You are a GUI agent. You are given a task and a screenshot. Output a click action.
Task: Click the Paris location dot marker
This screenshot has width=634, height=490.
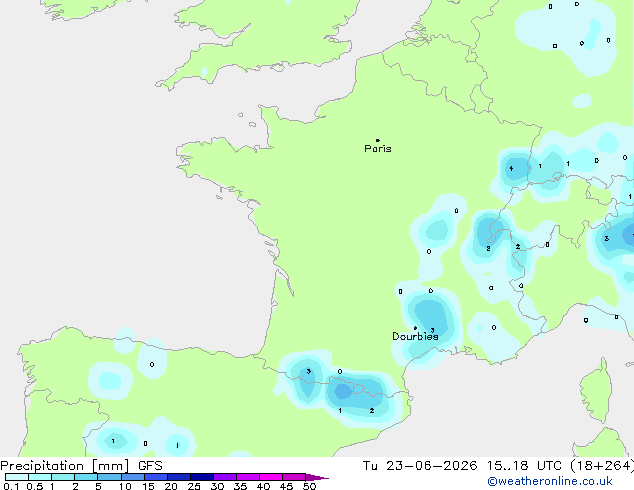pos(378,140)
